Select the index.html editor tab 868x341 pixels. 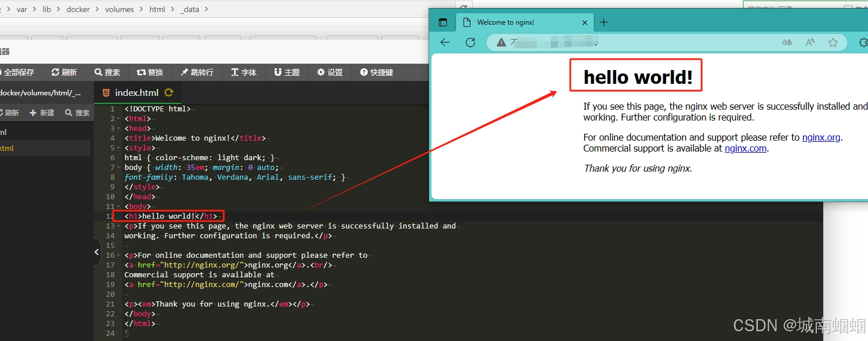pos(137,92)
